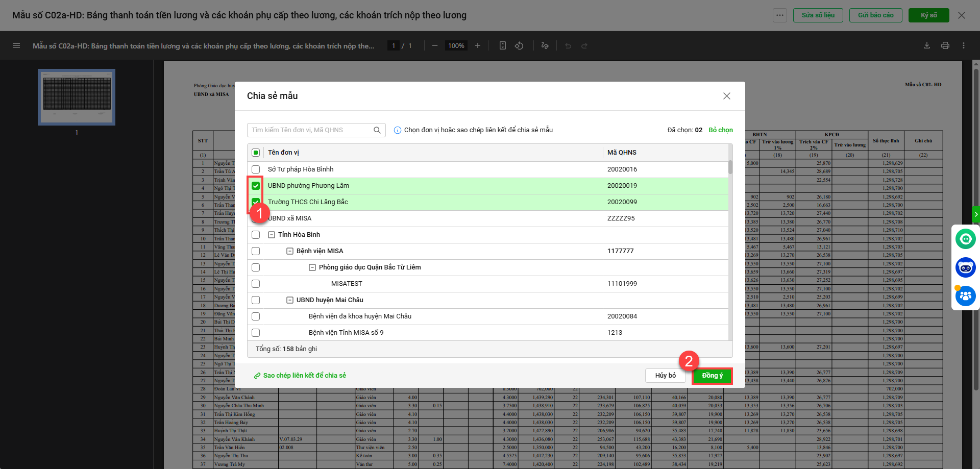Toggle the PDF sidebar hamburger menu

(16, 45)
